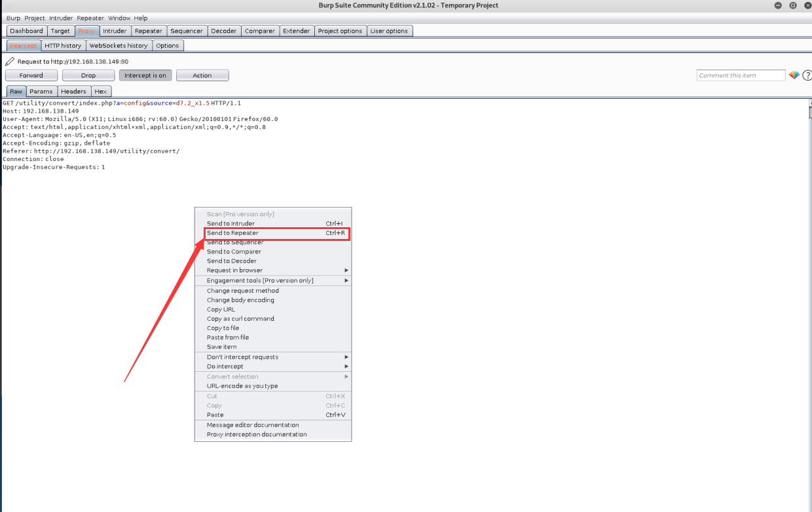Switch to the Comparer tab
This screenshot has height=512, width=812.
tap(260, 31)
